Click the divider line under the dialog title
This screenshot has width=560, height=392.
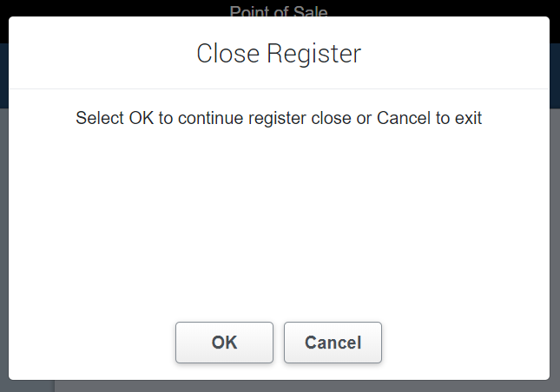[279, 88]
